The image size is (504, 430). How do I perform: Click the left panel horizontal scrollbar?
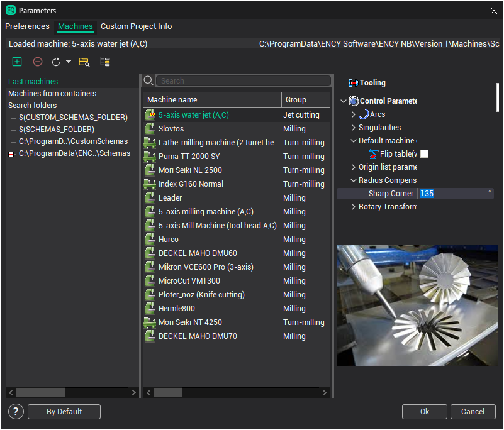[x=41, y=392]
